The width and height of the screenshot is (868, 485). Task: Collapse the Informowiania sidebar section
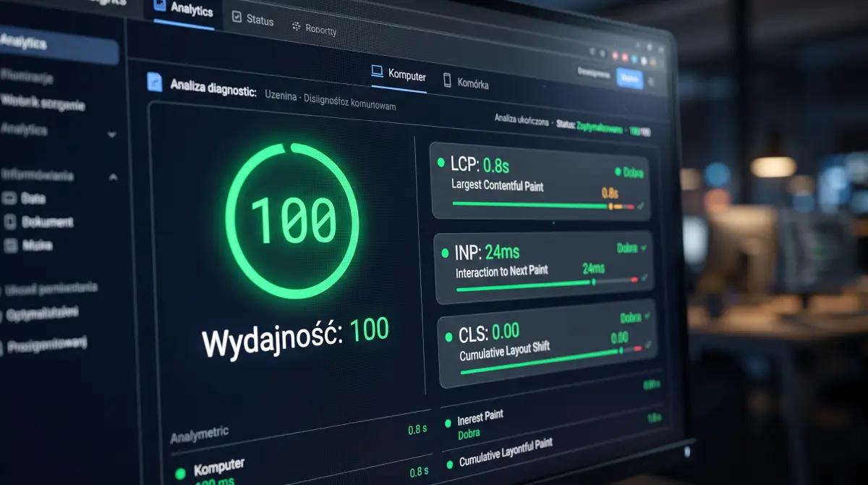click(x=113, y=177)
